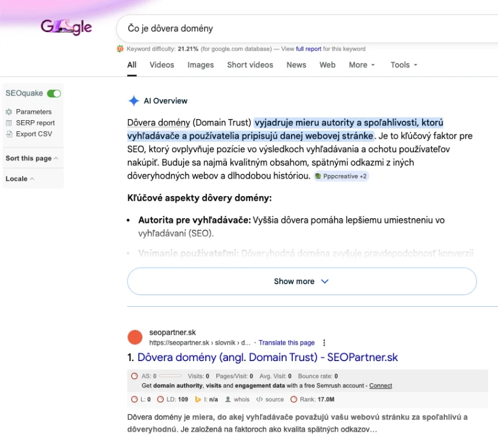Screen dimensions: 498x448
Task: Click the page source code icon
Action: (259, 400)
